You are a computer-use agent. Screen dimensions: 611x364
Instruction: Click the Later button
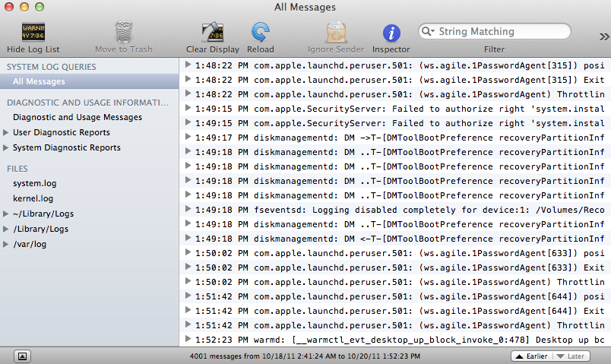571,356
